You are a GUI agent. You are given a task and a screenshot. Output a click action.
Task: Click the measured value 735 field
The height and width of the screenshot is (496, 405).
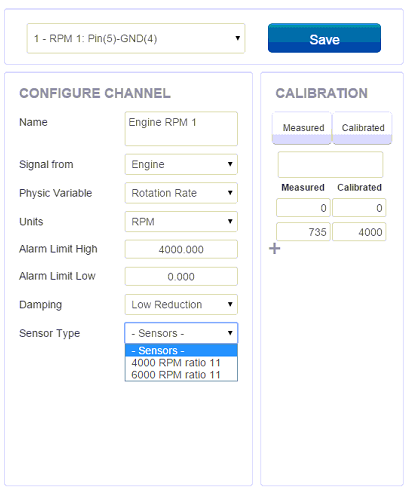coord(303,232)
